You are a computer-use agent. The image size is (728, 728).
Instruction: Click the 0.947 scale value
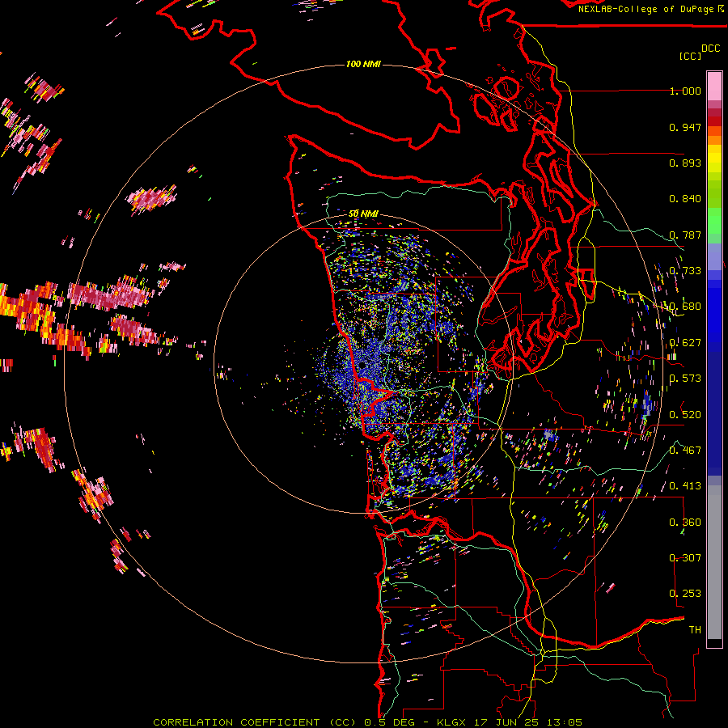685,127
